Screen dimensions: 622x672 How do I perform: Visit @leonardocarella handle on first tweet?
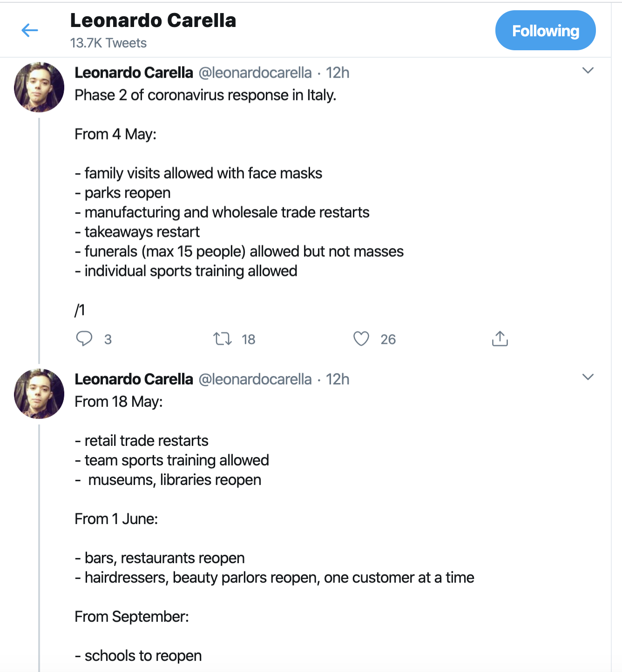(255, 73)
